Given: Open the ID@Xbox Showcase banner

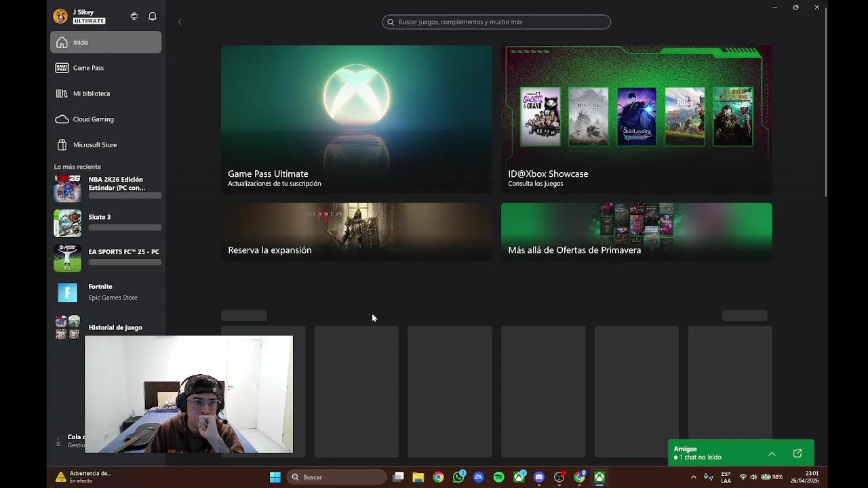Looking at the screenshot, I should coord(636,119).
